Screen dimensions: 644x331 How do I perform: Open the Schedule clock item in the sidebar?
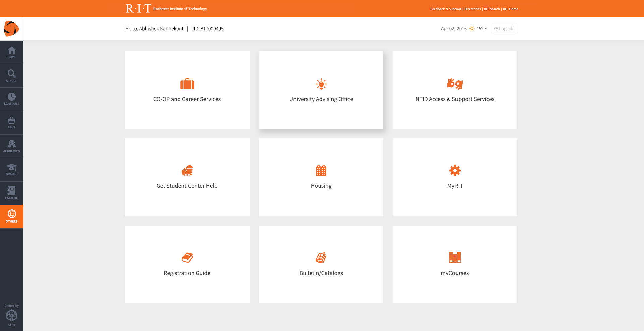[12, 99]
